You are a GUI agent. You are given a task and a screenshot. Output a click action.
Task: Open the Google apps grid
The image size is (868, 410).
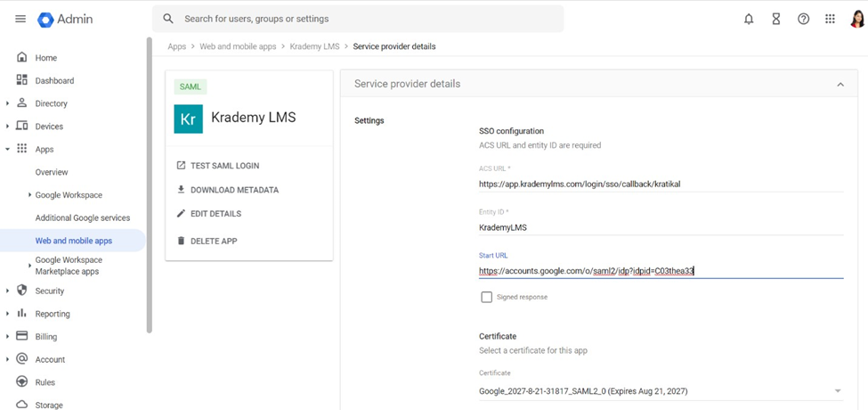(830, 19)
